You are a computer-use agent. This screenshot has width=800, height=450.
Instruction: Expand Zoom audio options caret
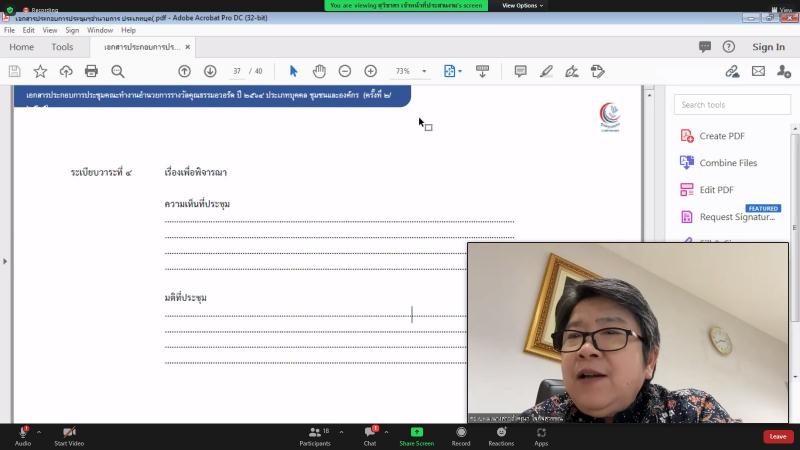point(39,433)
